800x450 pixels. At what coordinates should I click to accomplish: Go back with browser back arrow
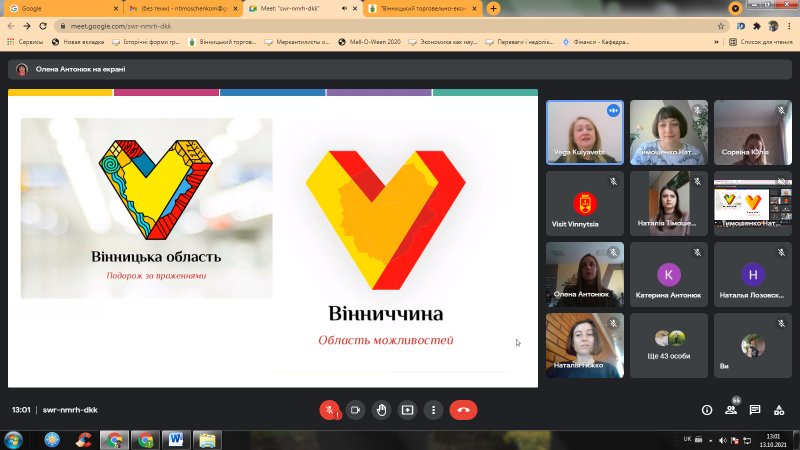tap(11, 26)
